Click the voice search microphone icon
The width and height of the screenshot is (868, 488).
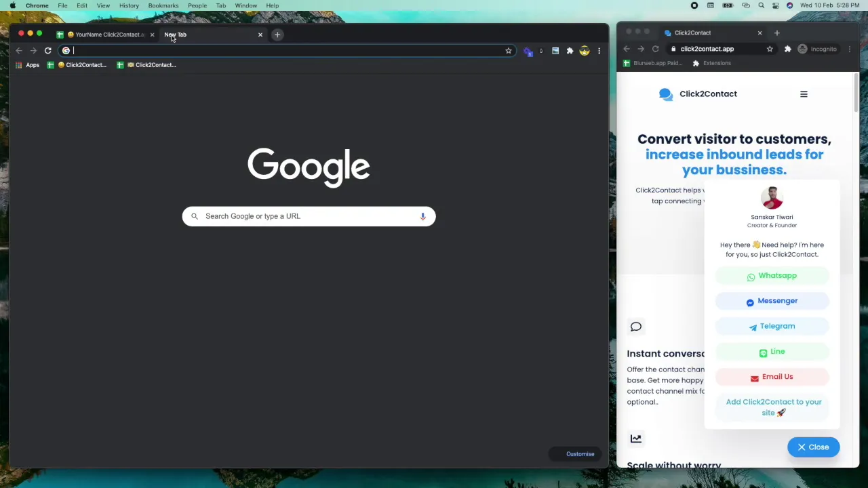click(x=422, y=216)
